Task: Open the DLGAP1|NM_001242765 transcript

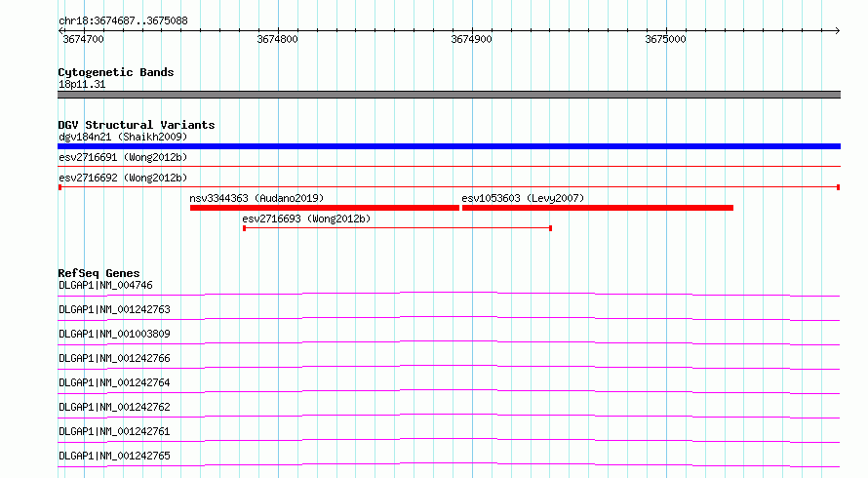Action: (114, 456)
